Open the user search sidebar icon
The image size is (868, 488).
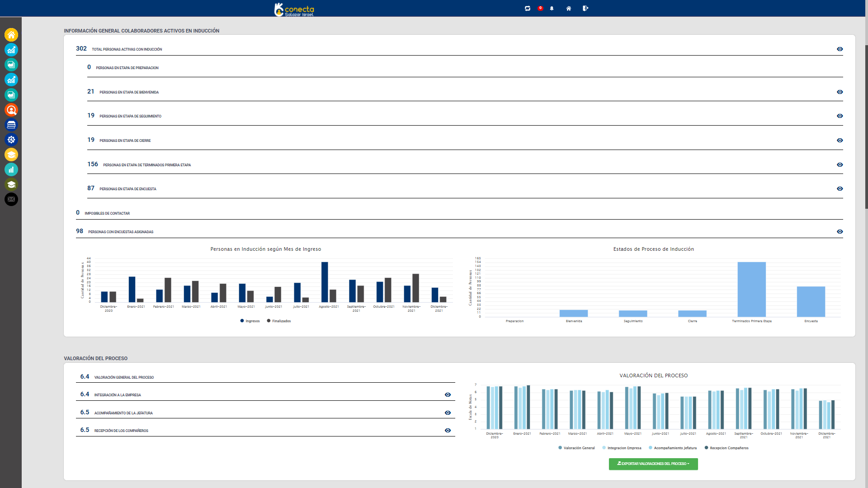11,110
